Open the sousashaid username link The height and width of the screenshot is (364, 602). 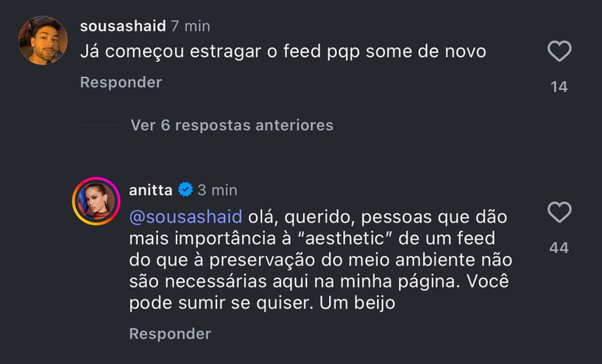123,26
